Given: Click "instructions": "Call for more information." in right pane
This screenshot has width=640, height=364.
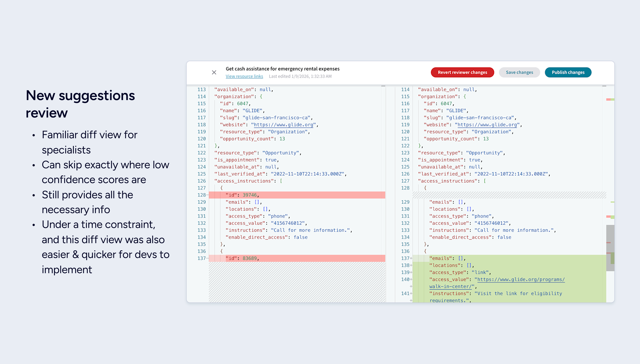Looking at the screenshot, I should pyautogui.click(x=492, y=230).
